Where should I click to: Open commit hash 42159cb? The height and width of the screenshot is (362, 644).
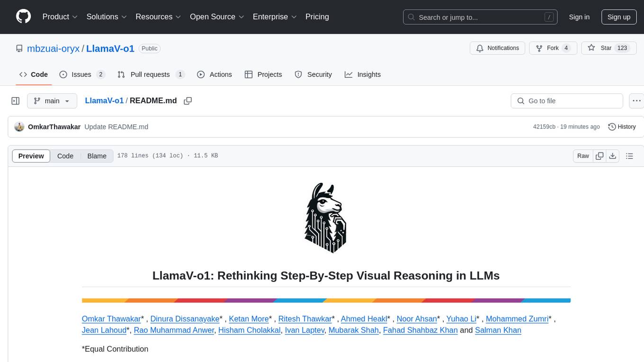pyautogui.click(x=544, y=127)
